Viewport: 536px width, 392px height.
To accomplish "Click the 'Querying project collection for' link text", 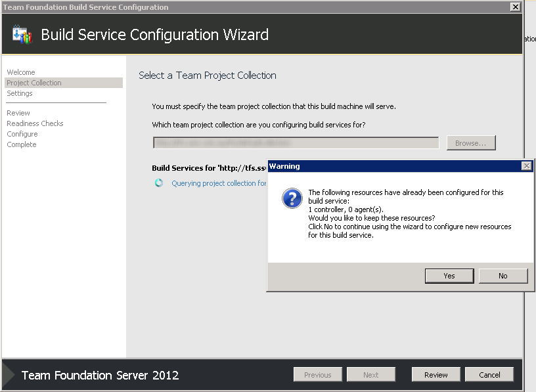I will 219,183.
